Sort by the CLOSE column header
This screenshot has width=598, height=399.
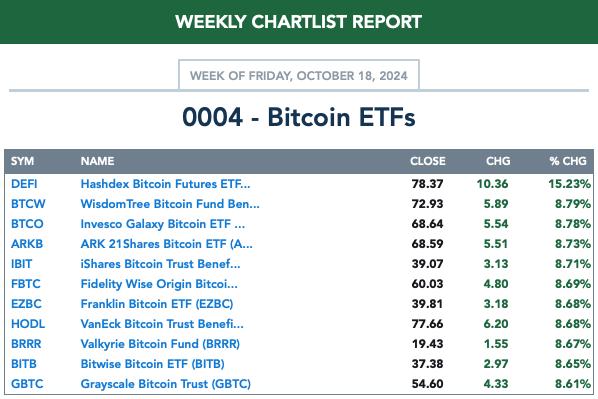[x=428, y=161]
